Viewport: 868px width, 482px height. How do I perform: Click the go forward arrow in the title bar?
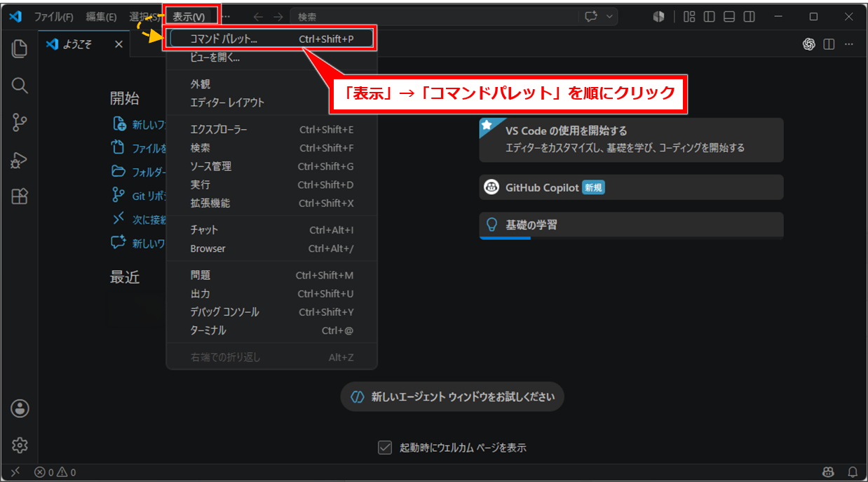tap(278, 16)
